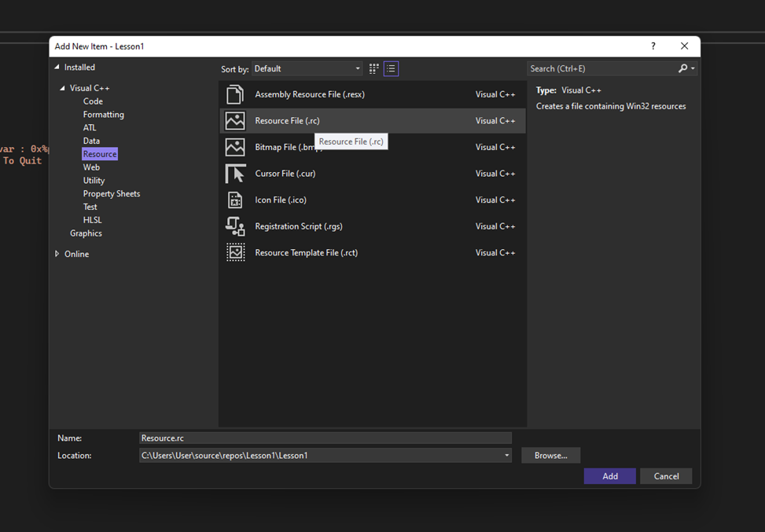Switch to small icons grid view
This screenshot has width=765, height=532.
coord(374,69)
